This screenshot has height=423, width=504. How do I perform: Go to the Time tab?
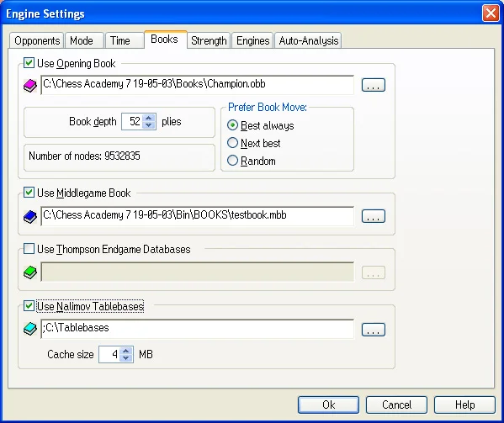coord(125,41)
